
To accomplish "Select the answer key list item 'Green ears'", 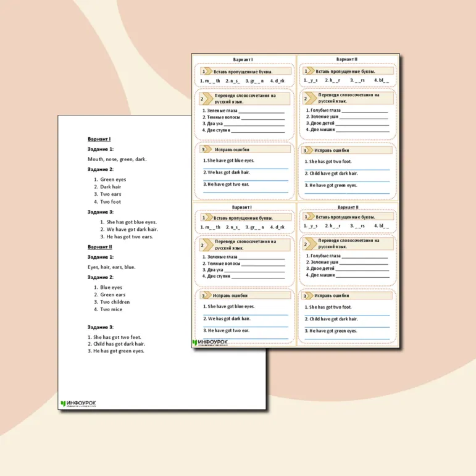I will click(112, 294).
